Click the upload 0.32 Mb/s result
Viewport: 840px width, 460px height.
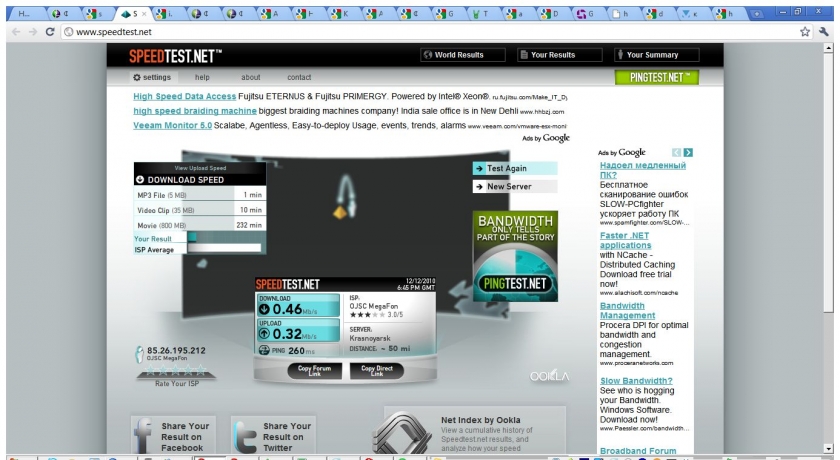click(298, 330)
